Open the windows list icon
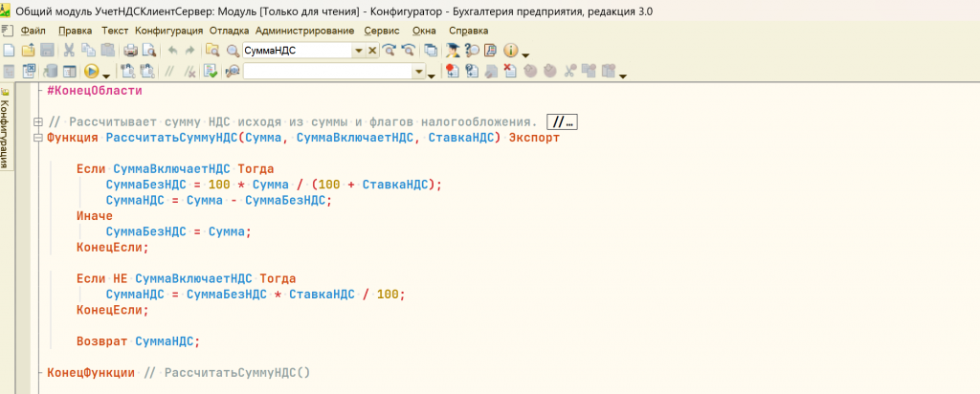The height and width of the screenshot is (394, 980). [x=431, y=51]
